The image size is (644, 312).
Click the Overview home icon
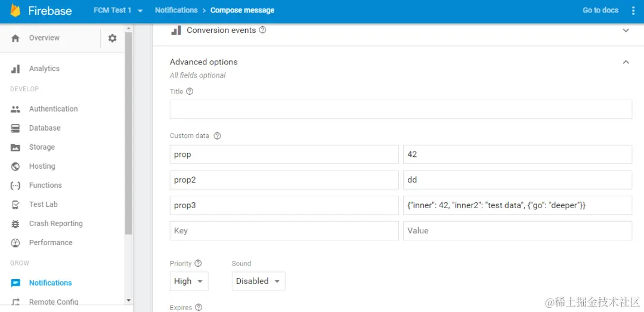[15, 38]
